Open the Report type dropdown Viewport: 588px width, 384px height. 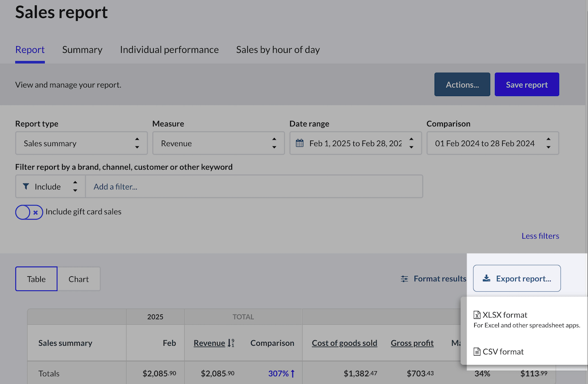tap(81, 144)
